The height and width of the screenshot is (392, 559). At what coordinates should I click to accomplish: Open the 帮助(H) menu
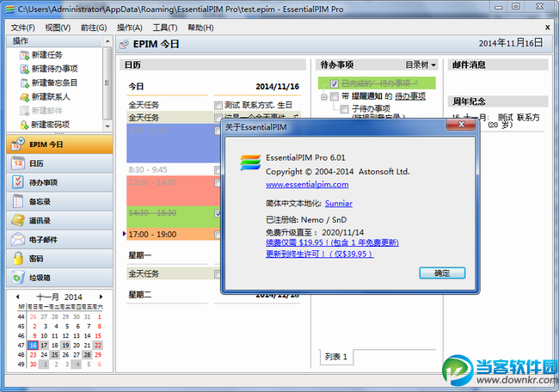point(200,28)
